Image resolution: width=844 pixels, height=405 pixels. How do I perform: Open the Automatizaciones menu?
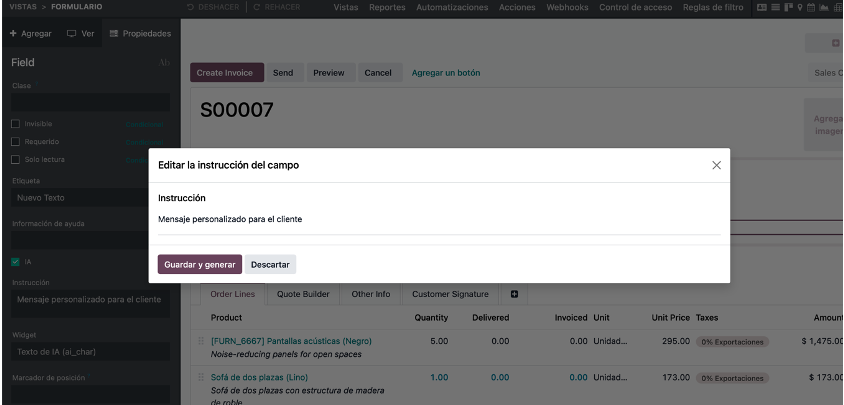452,8
